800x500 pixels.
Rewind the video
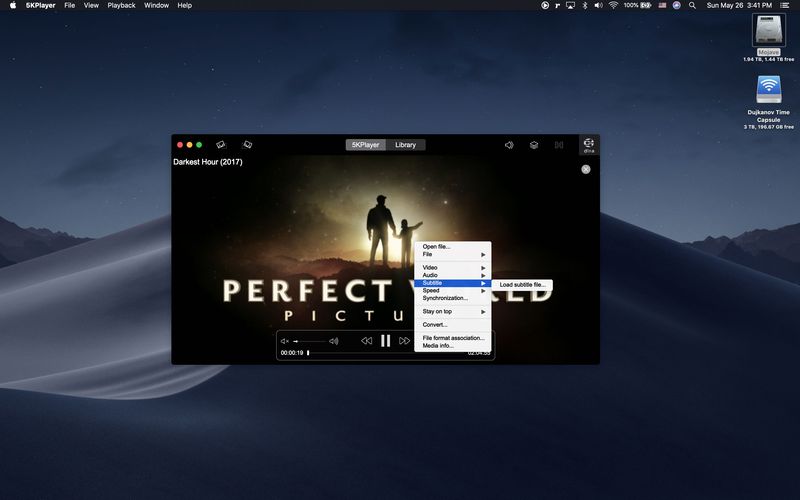click(366, 341)
